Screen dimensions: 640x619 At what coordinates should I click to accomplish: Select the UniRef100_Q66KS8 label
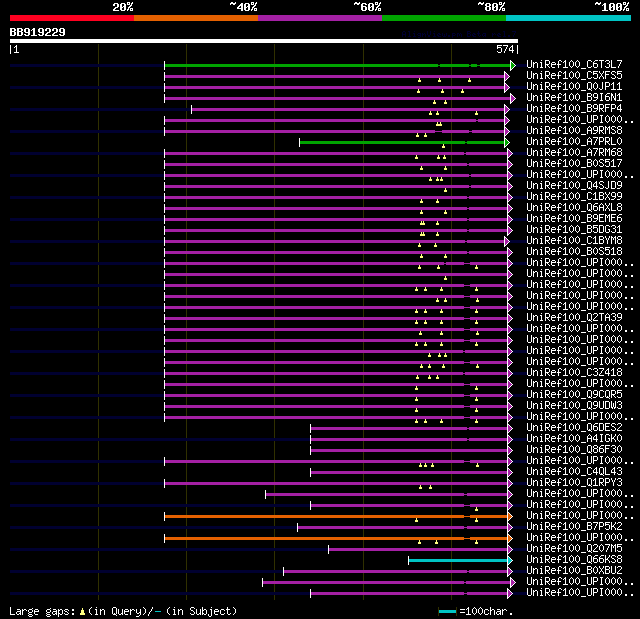point(574,560)
